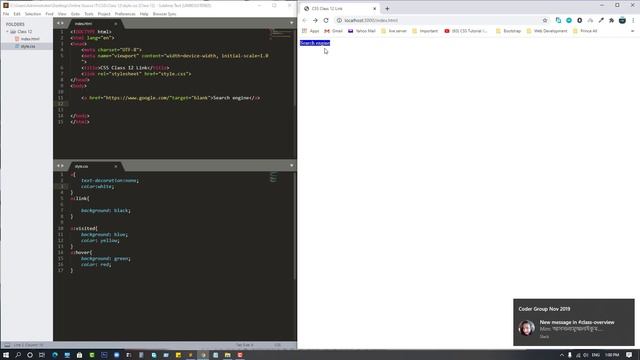This screenshot has height=360, width=640.
Task: Close the CSS Class 12 Link tab
Action: click(x=374, y=9)
